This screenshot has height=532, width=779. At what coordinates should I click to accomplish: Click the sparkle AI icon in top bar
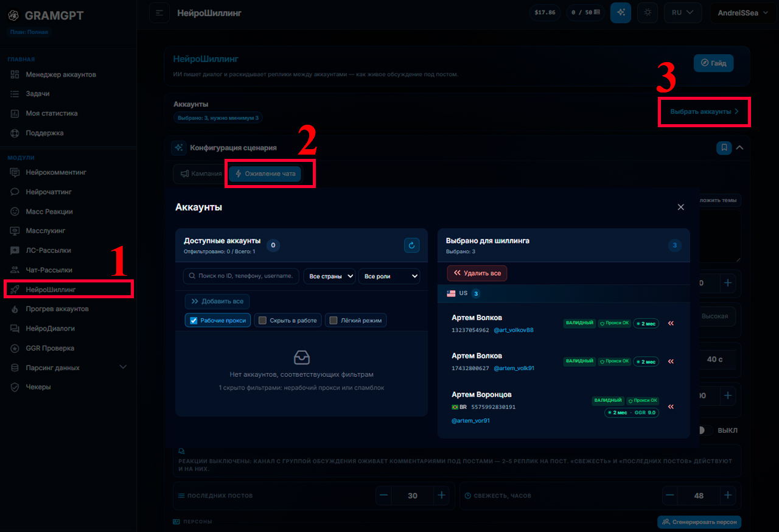[x=621, y=13]
